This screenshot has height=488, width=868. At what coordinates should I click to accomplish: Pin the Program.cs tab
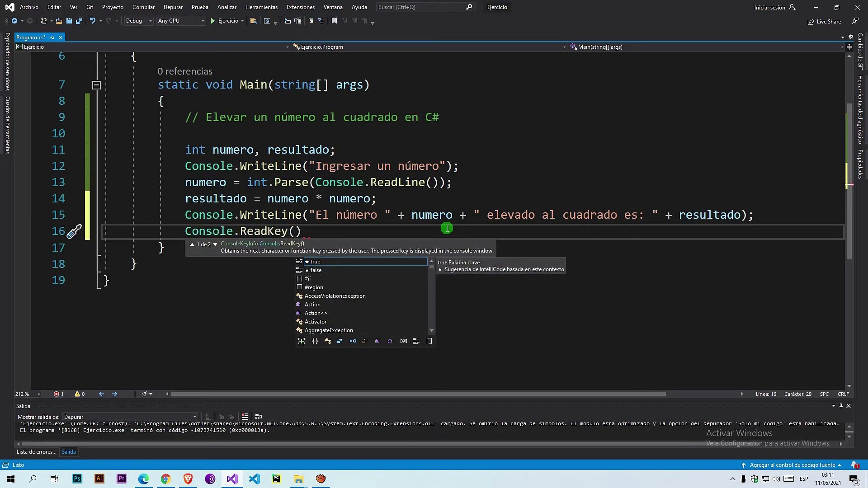pos(52,38)
